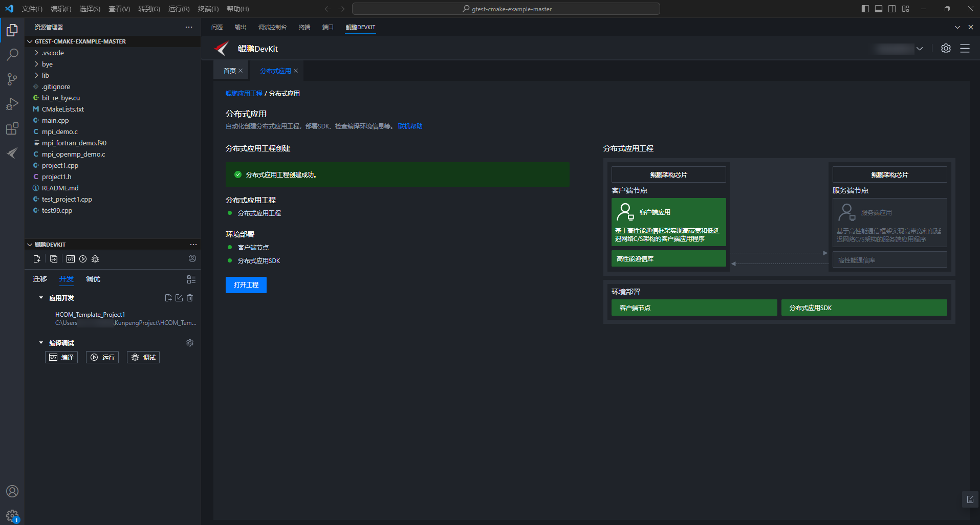This screenshot has height=525, width=980.
Task: Click feedback edit icon at bottom right
Action: pyautogui.click(x=970, y=499)
